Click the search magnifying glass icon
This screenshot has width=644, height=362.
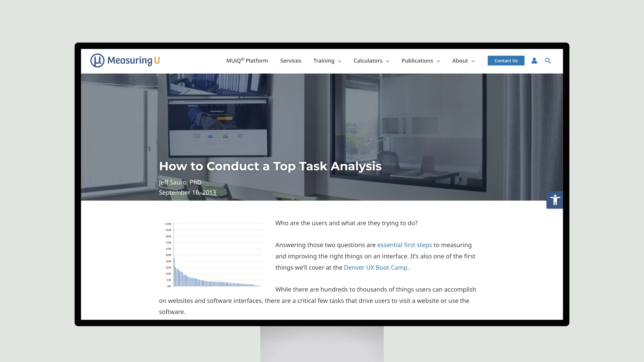click(548, 61)
